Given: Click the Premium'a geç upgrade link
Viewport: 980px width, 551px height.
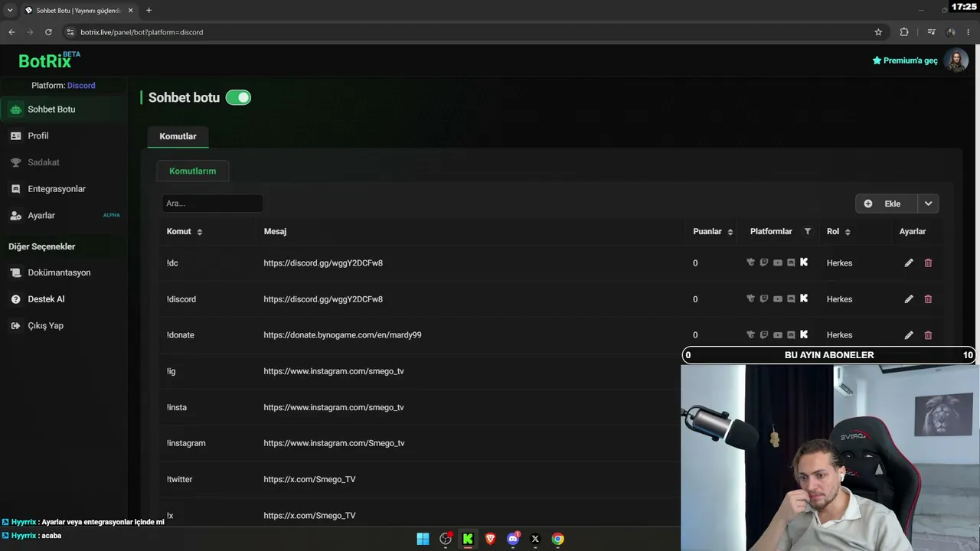Looking at the screenshot, I should pyautogui.click(x=905, y=60).
